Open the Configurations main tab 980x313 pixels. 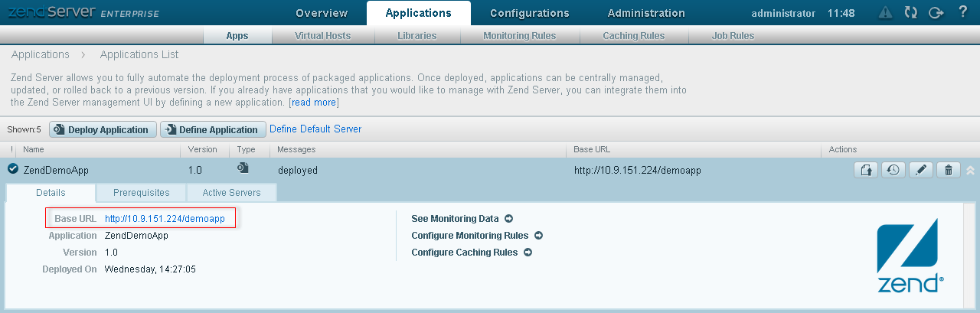pyautogui.click(x=529, y=13)
